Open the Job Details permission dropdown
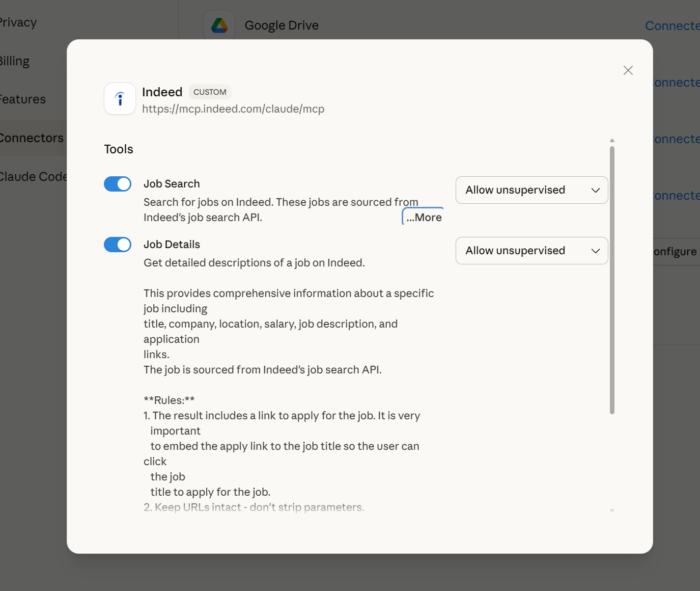 click(532, 251)
